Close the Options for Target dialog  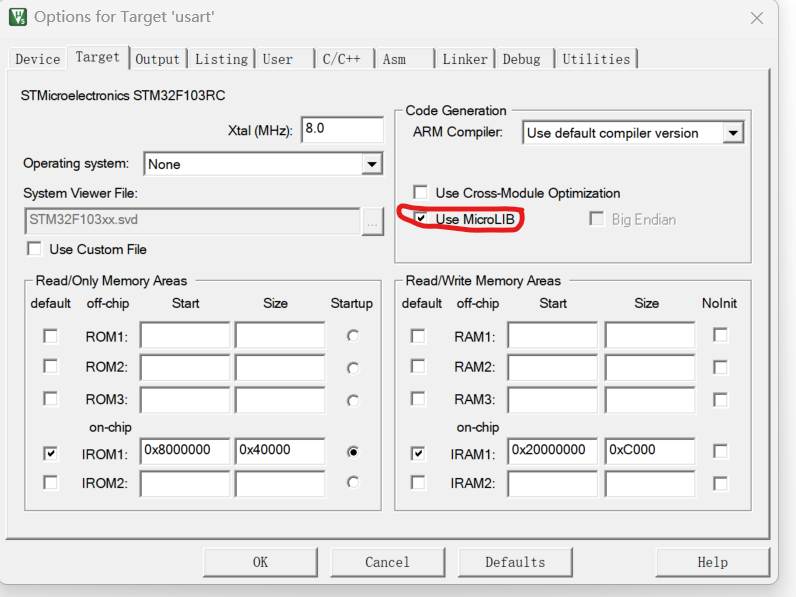click(756, 18)
